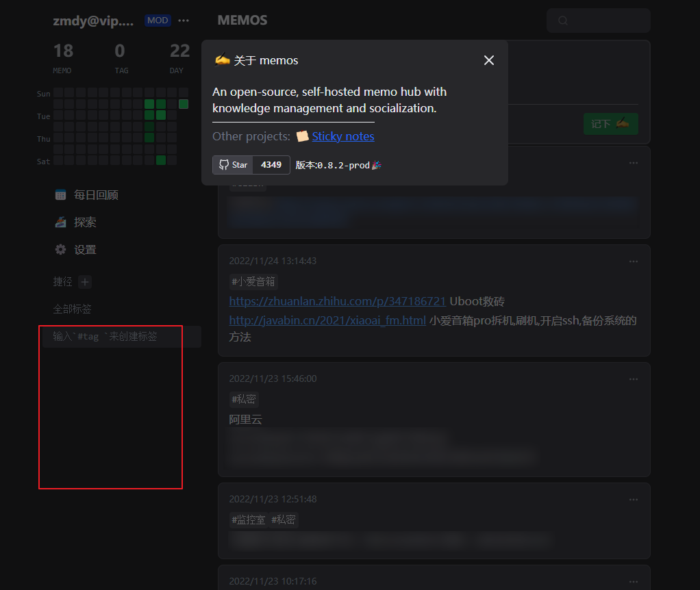700x590 pixels.
Task: Click the explore icon beside 探索
Action: [x=60, y=222]
